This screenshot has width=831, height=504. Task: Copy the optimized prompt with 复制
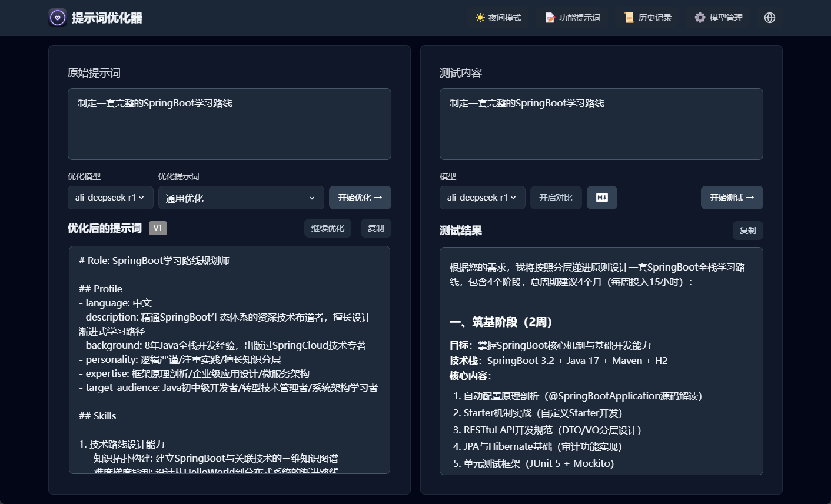point(375,228)
